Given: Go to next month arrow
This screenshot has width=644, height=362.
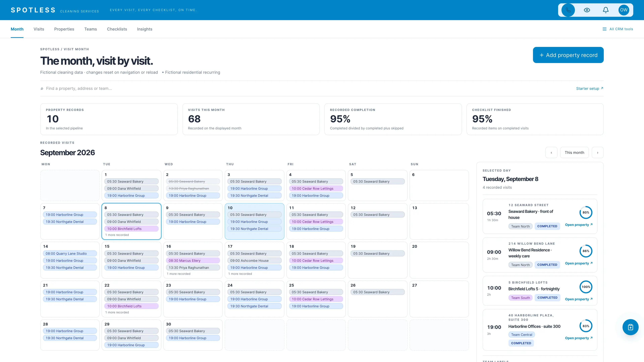Looking at the screenshot, I should tap(598, 153).
